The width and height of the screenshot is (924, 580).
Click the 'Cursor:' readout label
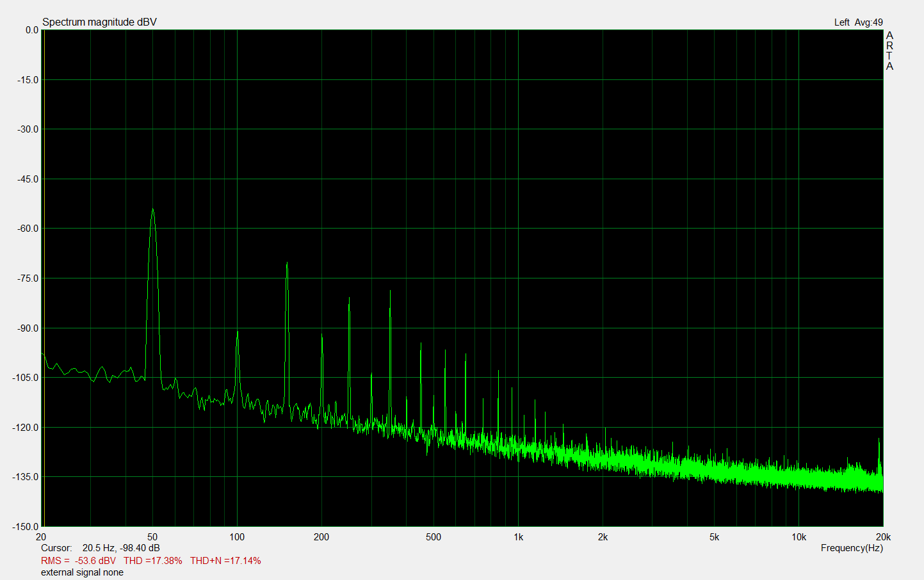click(x=56, y=548)
